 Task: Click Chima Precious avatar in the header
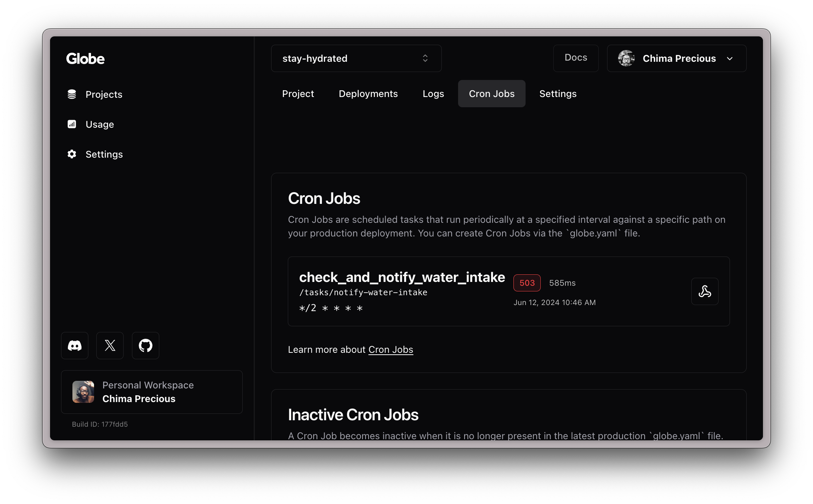click(626, 58)
